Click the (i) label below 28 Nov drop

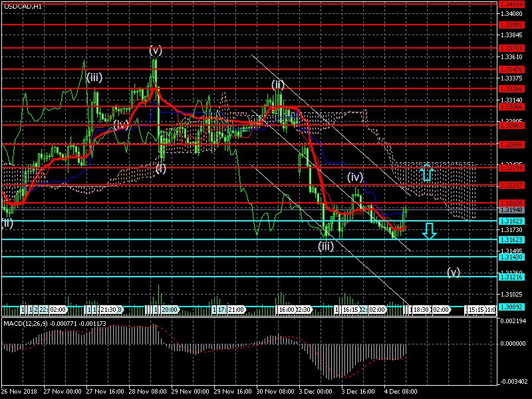(161, 169)
